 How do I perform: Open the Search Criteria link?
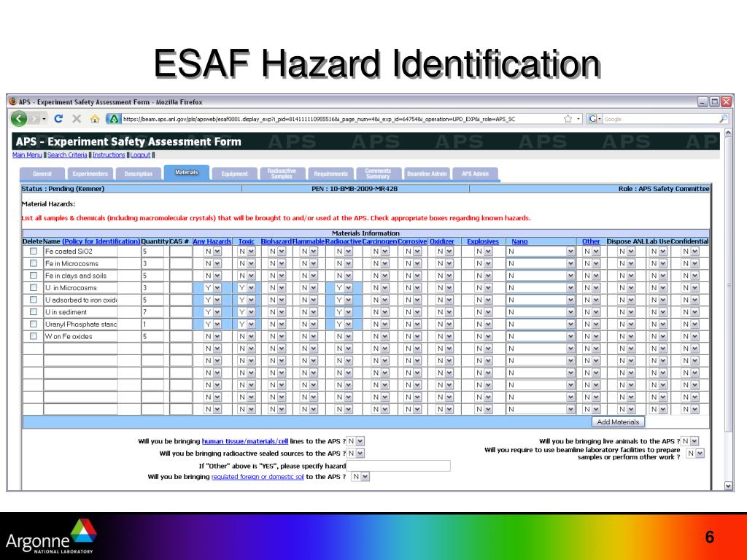click(x=67, y=155)
